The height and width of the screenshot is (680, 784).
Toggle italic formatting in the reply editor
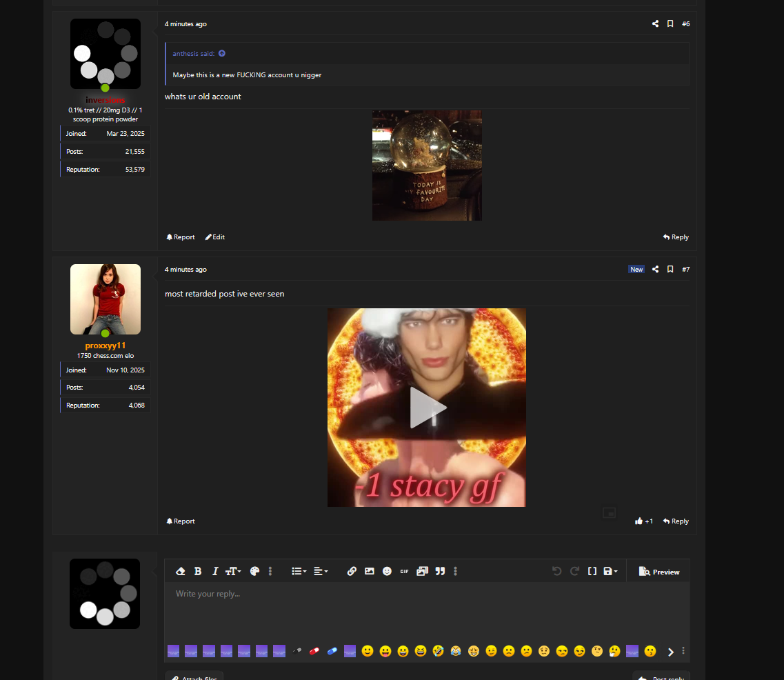pyautogui.click(x=215, y=572)
